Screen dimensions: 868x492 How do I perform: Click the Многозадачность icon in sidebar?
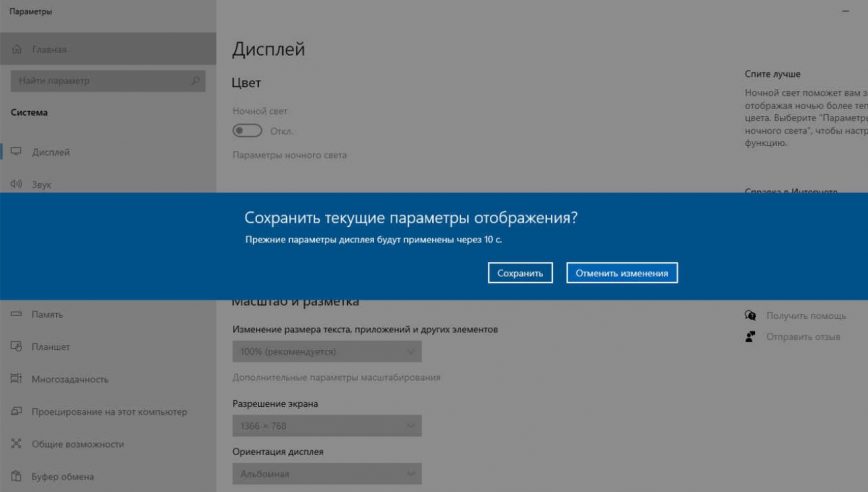click(17, 379)
